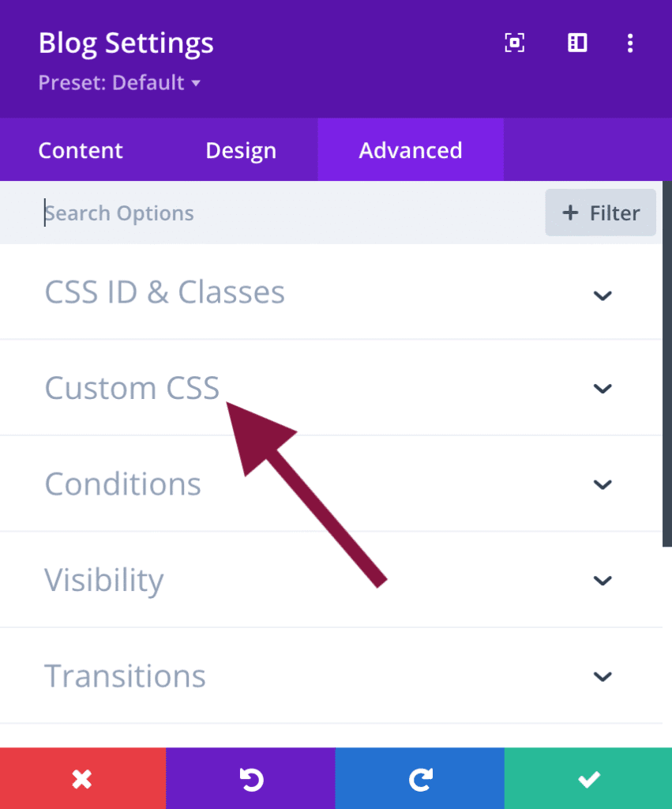Click the + Filter button

coord(600,213)
